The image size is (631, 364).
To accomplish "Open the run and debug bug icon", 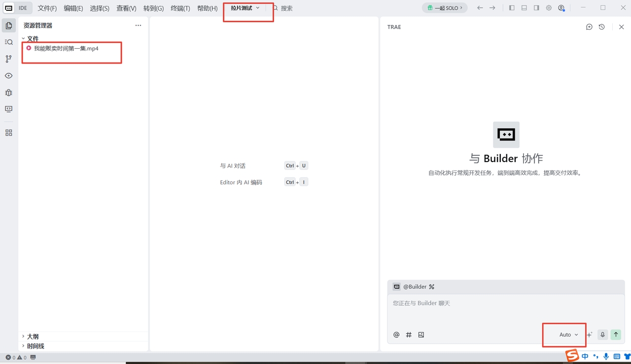I will (x=9, y=93).
